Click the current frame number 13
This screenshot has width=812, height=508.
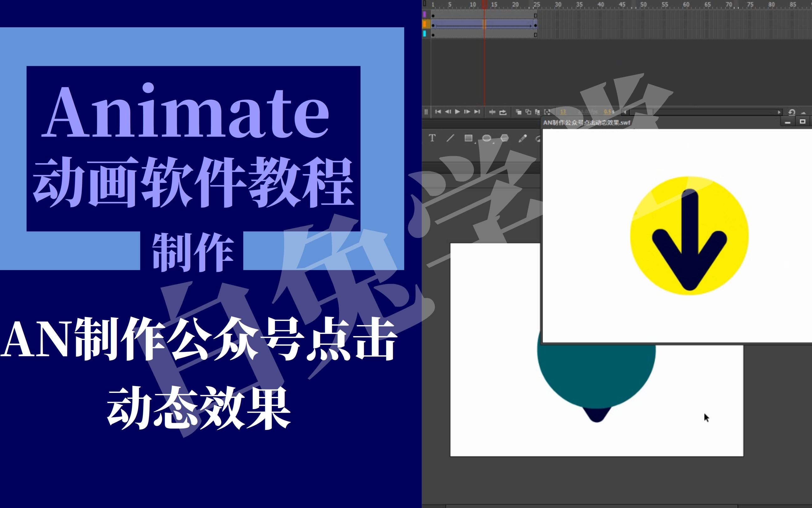(563, 112)
